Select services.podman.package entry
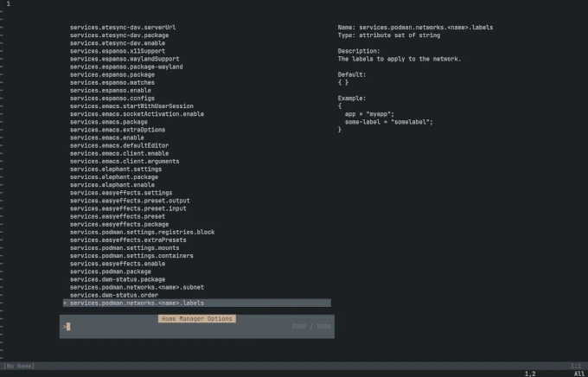The image size is (588, 377). (111, 272)
